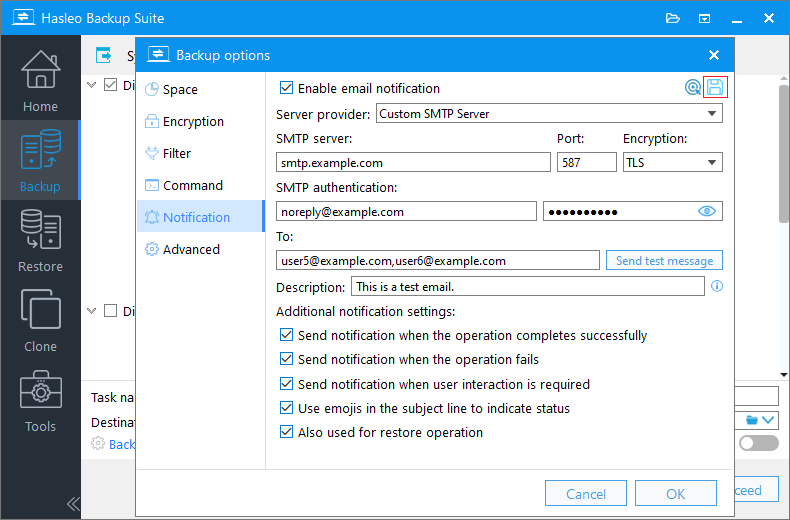Click the Backup options dialog logo icon
790x520 pixels.
pos(158,54)
